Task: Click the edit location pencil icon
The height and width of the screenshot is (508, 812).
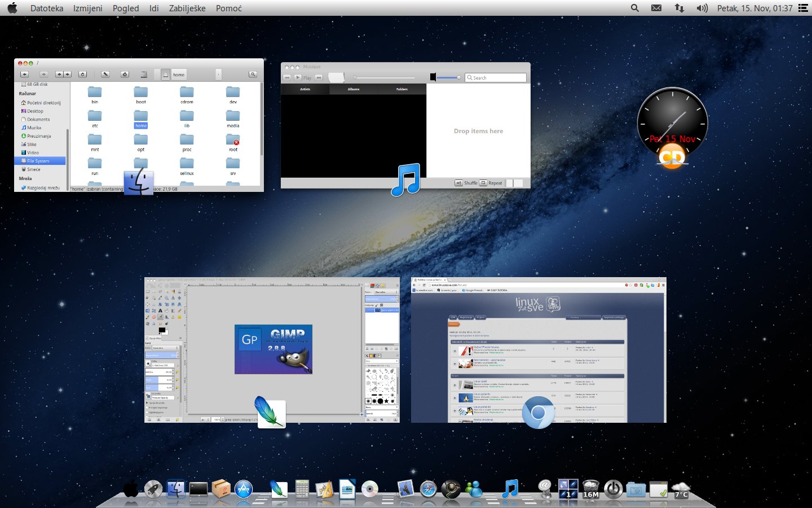Action: 105,75
